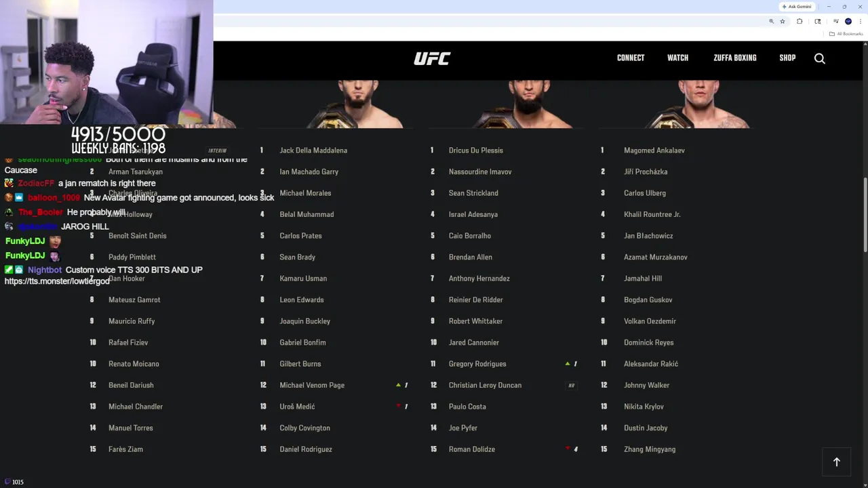Click Rafael Fiziev's name

(127, 342)
